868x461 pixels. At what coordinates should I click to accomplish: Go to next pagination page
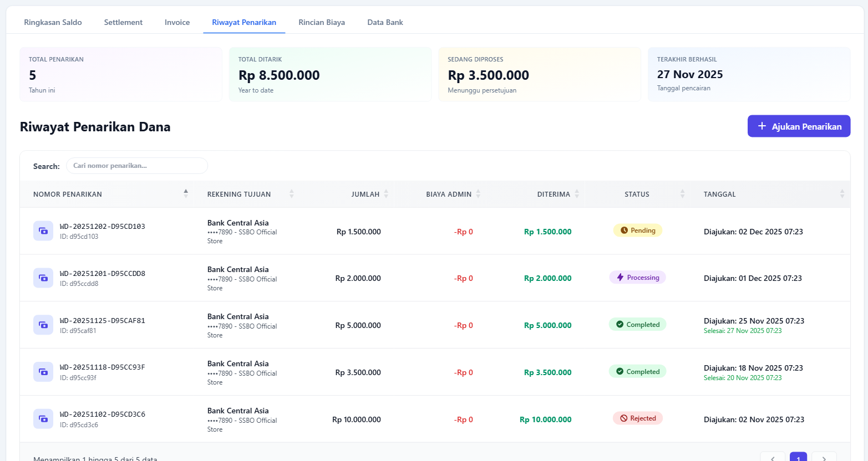click(x=824, y=458)
